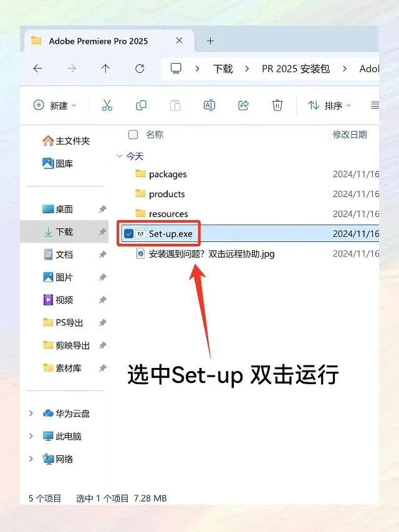
Task: Open 视频 in the sidebar
Action: [58, 300]
